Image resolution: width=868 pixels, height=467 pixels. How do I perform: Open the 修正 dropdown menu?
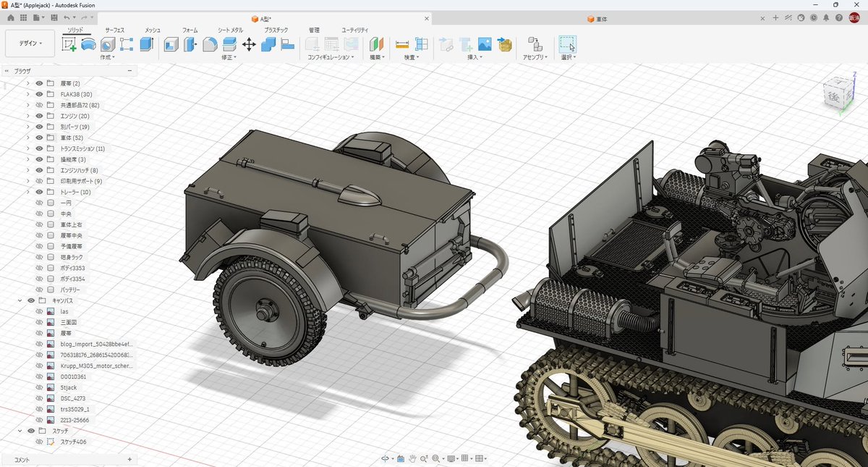pyautogui.click(x=229, y=57)
